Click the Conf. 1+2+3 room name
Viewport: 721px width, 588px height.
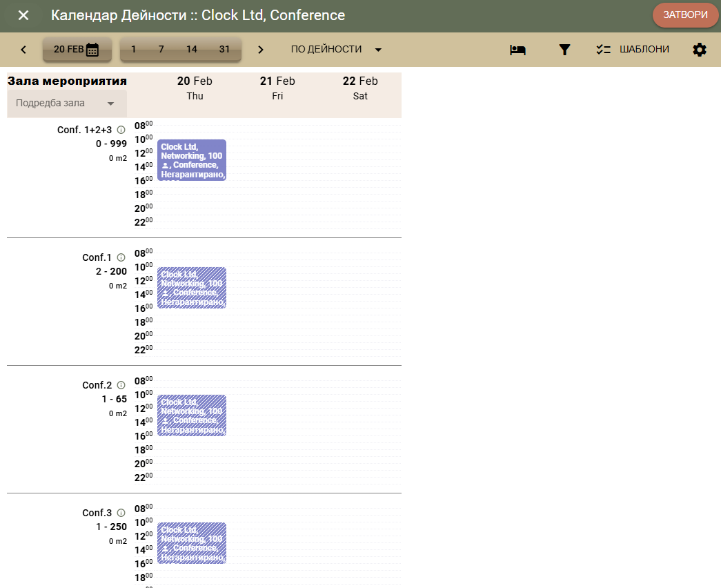84,130
